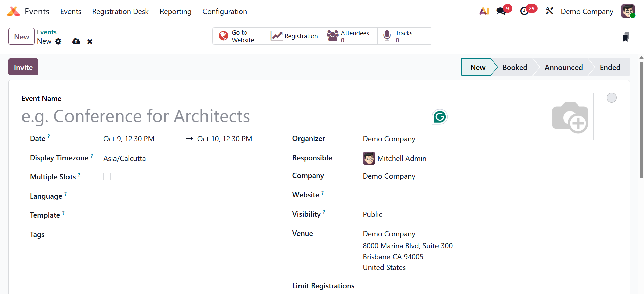Screen dimensions: 644x294
Task: Open the activities clock icon
Action: [x=524, y=11]
